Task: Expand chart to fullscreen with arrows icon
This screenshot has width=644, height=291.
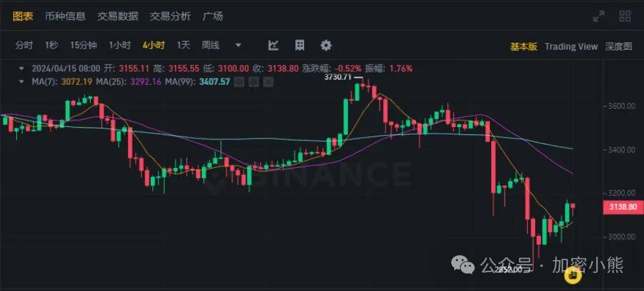Action: 599,16
